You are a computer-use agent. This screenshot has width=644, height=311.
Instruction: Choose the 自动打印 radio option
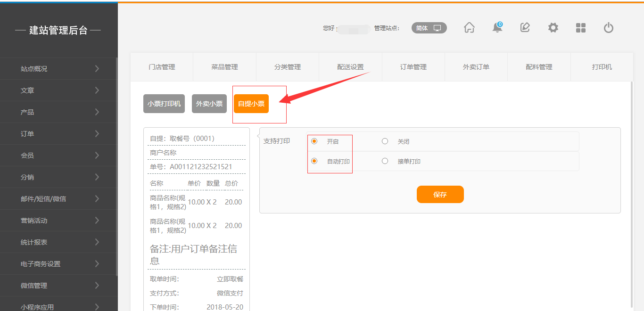coord(314,161)
